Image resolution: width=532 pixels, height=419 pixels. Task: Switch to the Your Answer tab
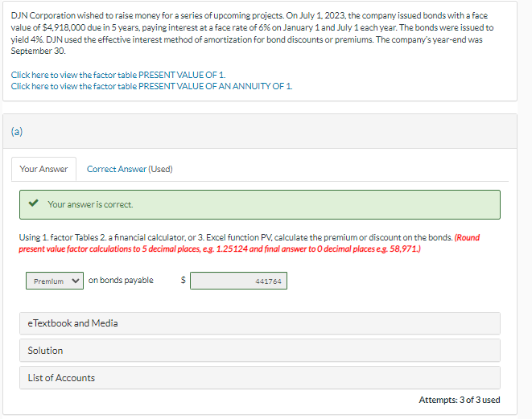pos(43,169)
